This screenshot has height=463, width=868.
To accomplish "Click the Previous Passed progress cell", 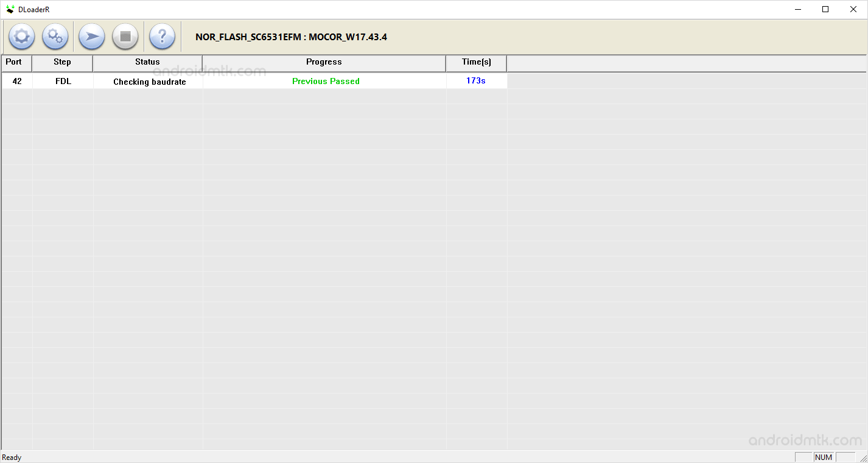I will point(325,81).
